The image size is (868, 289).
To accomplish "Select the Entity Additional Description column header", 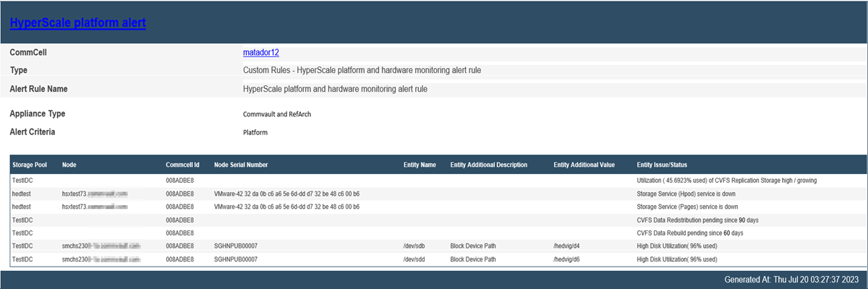I will (x=488, y=165).
